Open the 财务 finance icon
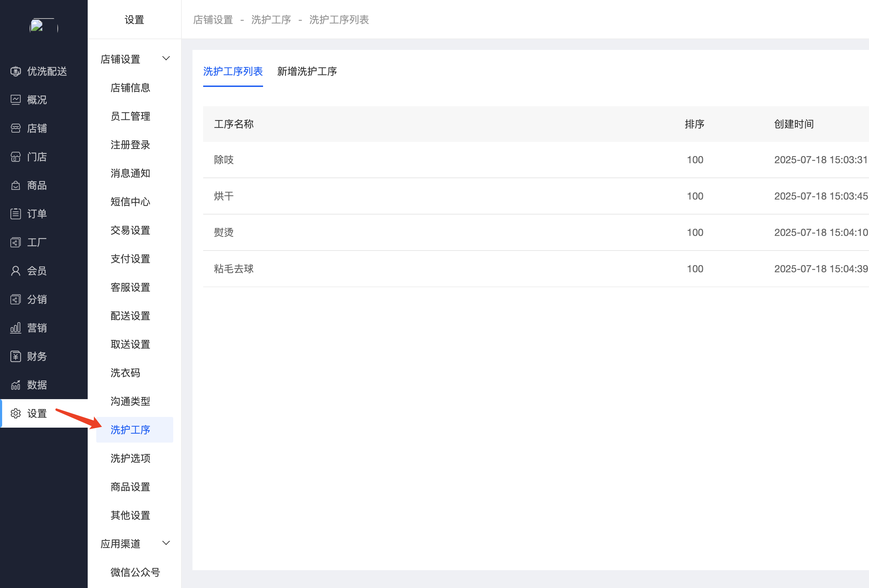This screenshot has width=869, height=588. pyautogui.click(x=15, y=356)
